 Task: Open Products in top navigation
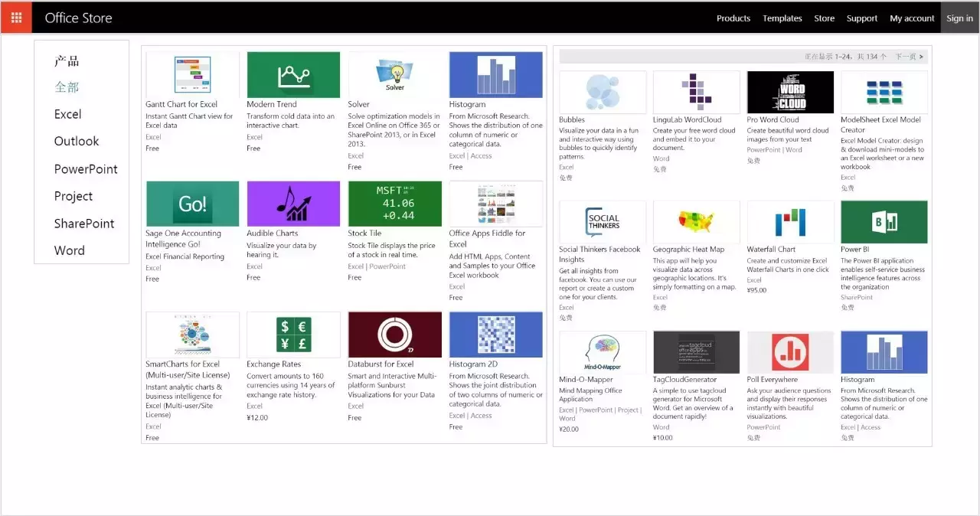point(733,18)
